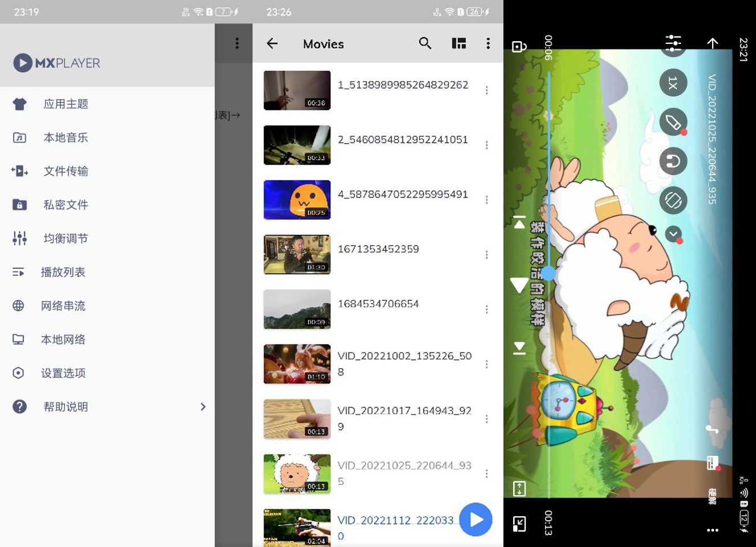Open the tag/label tool in player
Screen dimensions: 756x547
pos(673,122)
